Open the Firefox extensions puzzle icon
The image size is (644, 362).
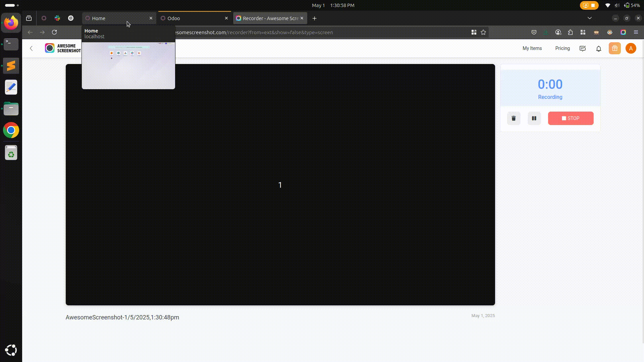(571, 33)
